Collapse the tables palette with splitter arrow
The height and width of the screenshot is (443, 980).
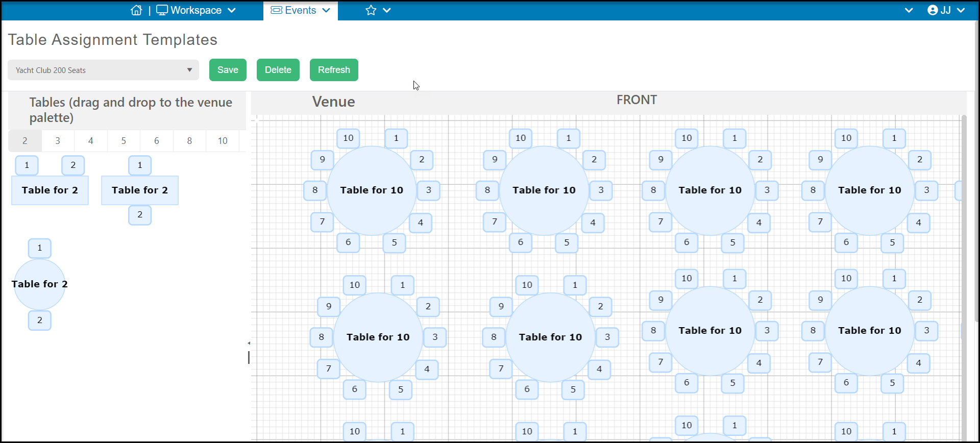(x=249, y=343)
